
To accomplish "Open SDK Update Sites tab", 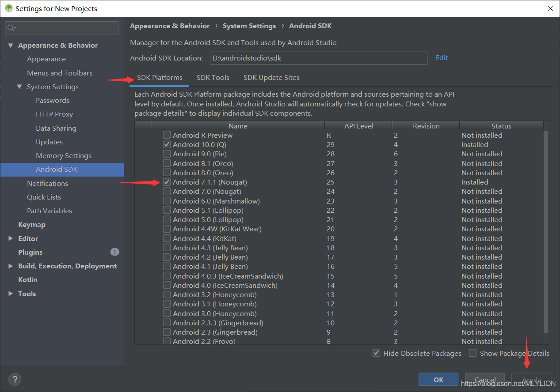I will pyautogui.click(x=271, y=78).
